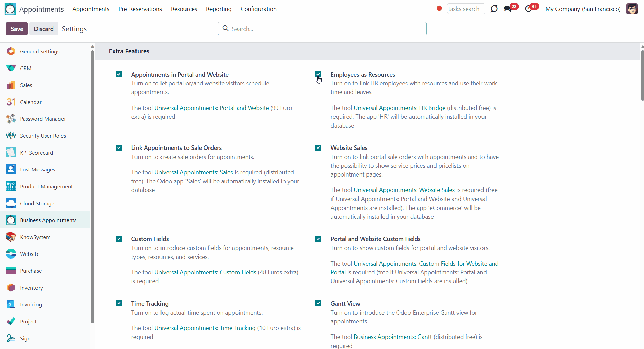Open the Product Management icon
The image size is (644, 349).
click(x=11, y=186)
